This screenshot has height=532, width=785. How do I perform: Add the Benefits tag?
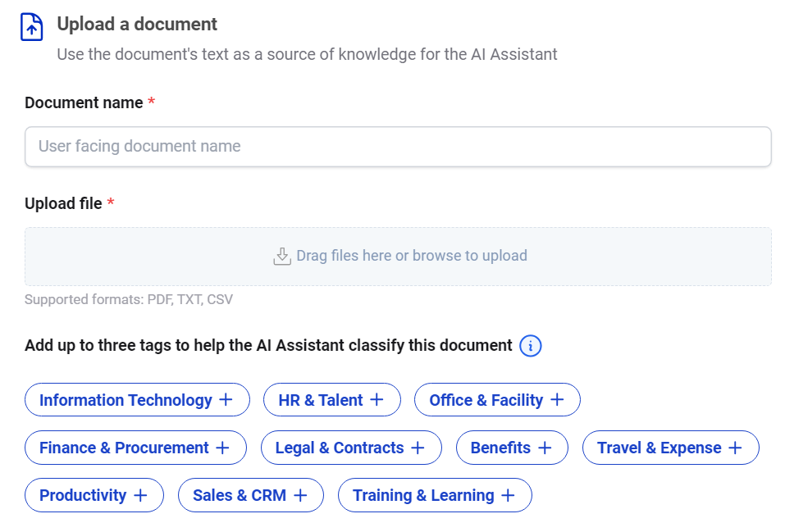click(x=512, y=448)
